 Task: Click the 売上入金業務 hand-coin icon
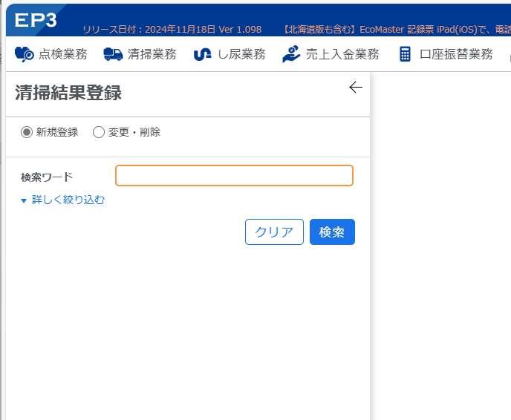[290, 53]
